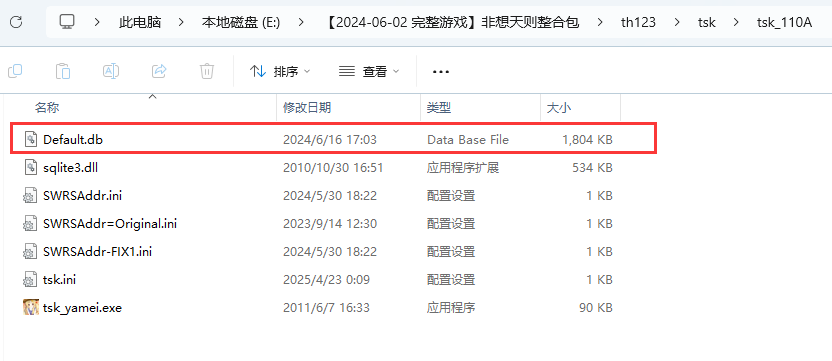Click date 2011/6/7 16:33 of tsk_yamei.exe
This screenshot has width=832, height=361.
coord(326,307)
